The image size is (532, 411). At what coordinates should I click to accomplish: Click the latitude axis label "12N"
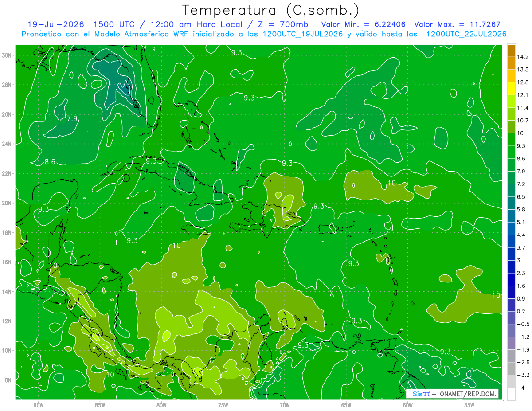tap(8, 321)
